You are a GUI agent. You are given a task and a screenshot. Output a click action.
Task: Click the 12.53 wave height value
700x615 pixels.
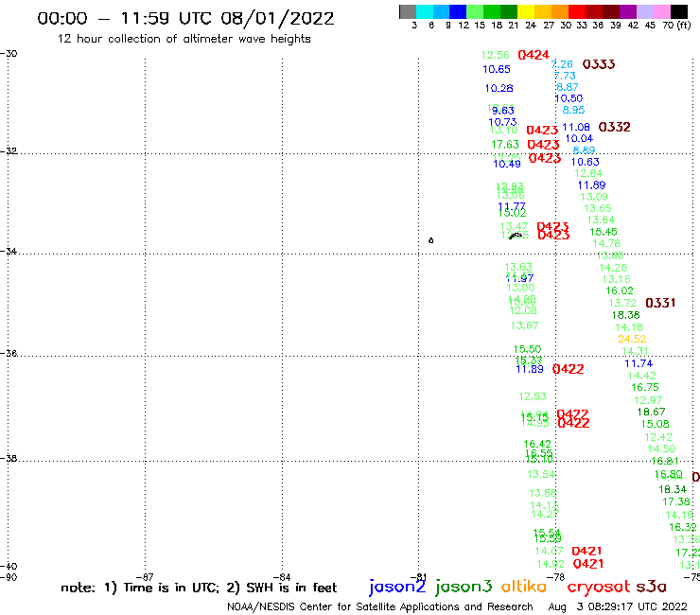[x=533, y=396]
